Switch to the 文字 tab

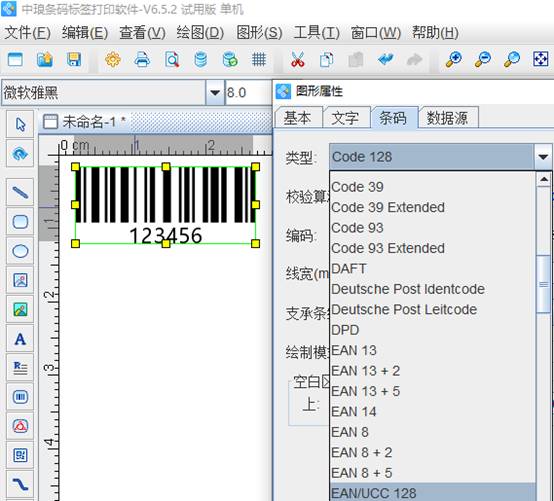(346, 118)
